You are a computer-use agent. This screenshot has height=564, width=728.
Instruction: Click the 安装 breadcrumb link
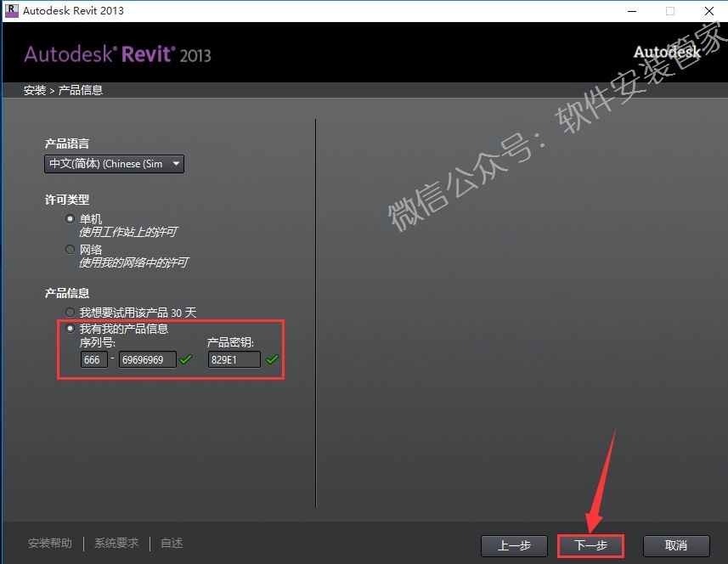tap(34, 89)
